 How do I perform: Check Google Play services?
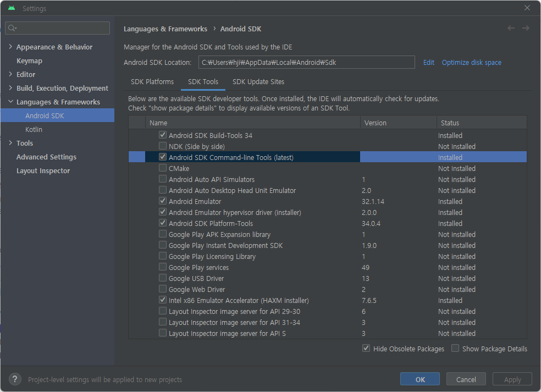coord(163,267)
